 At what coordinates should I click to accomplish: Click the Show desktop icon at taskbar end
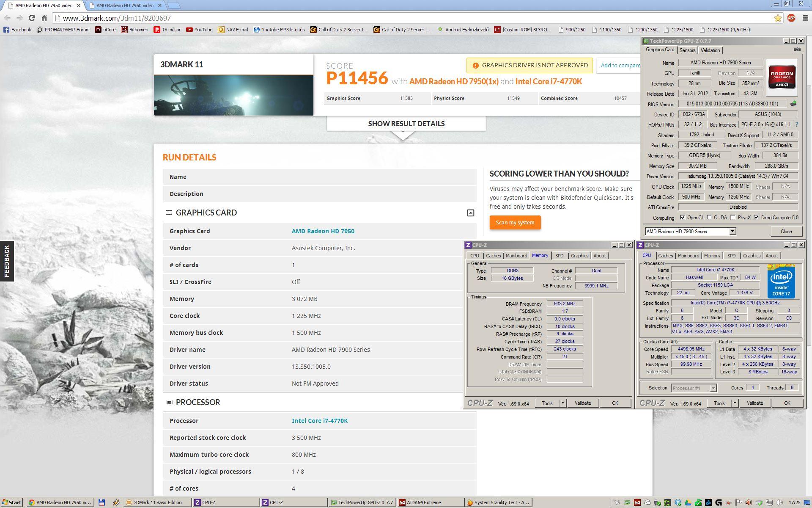click(x=807, y=502)
